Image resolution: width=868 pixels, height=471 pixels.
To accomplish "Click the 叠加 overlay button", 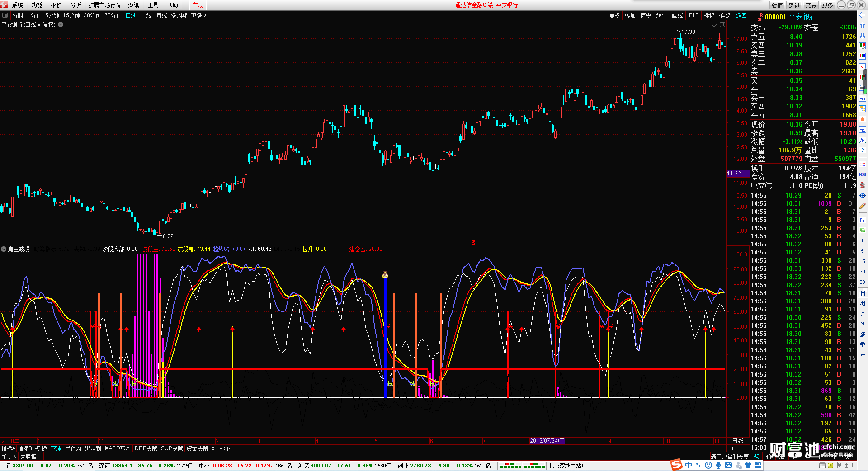I will (x=630, y=15).
